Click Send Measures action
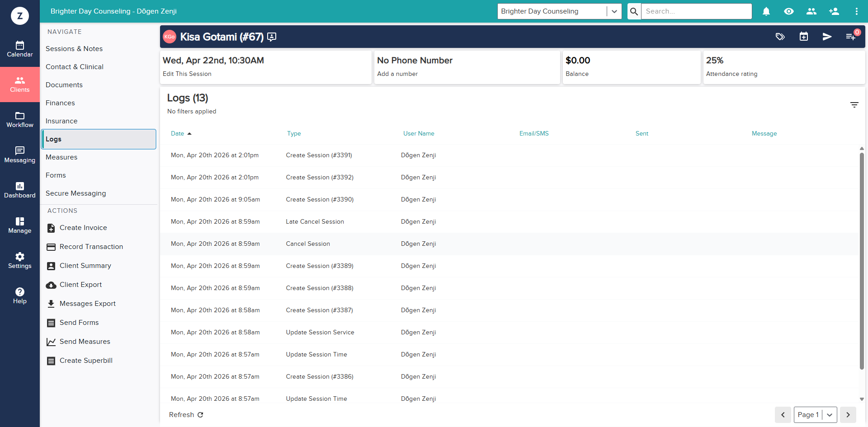This screenshot has width=868, height=427. coord(78,342)
